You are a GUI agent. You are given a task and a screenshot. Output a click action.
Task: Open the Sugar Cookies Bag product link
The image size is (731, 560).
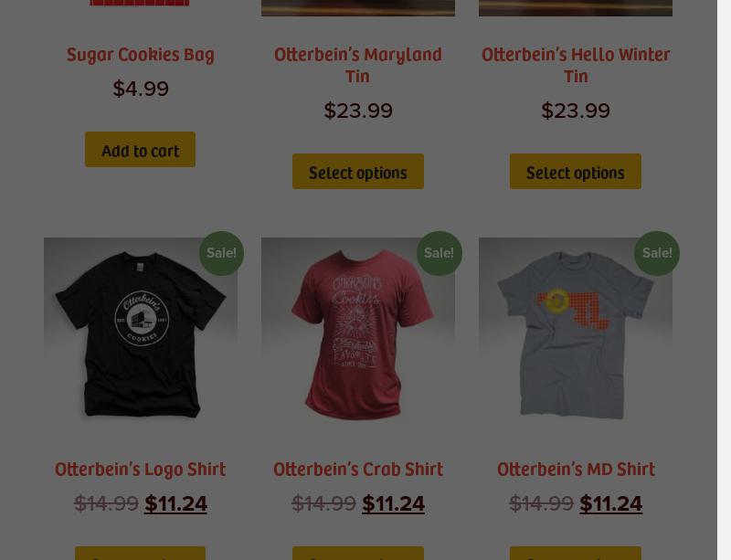[x=141, y=55]
